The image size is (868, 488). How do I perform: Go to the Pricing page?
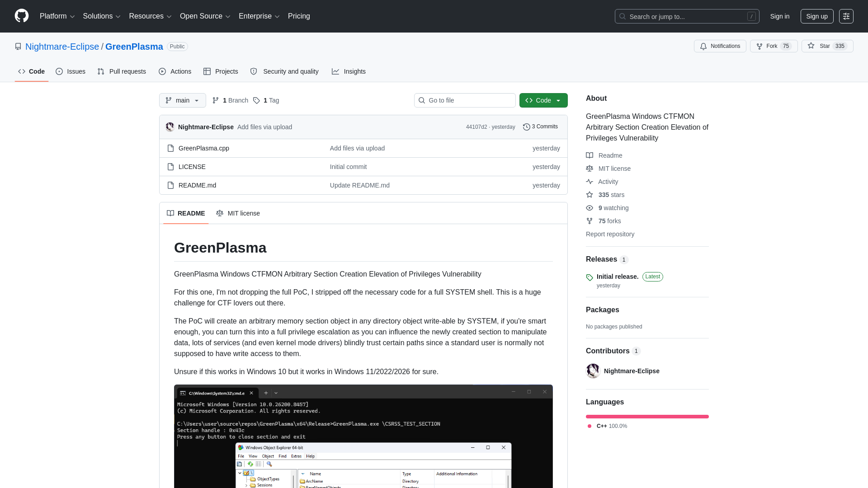click(x=299, y=16)
